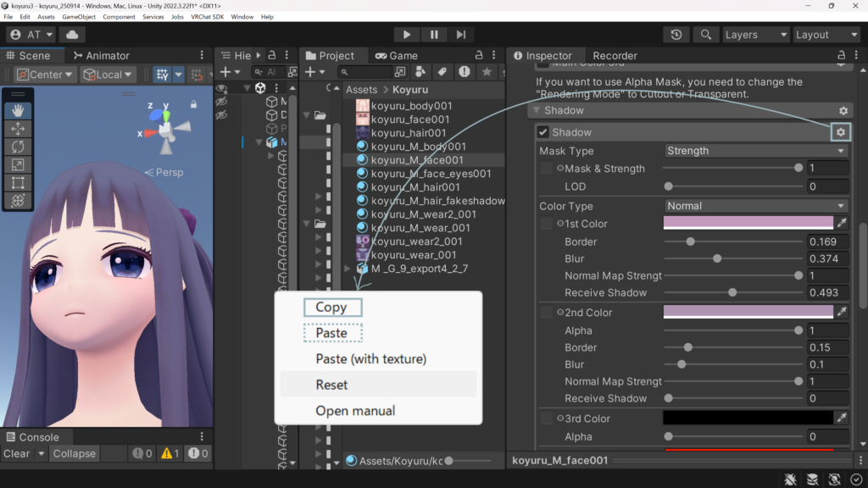Choose Reset in the context menu
The image size is (868, 488).
[x=378, y=385]
